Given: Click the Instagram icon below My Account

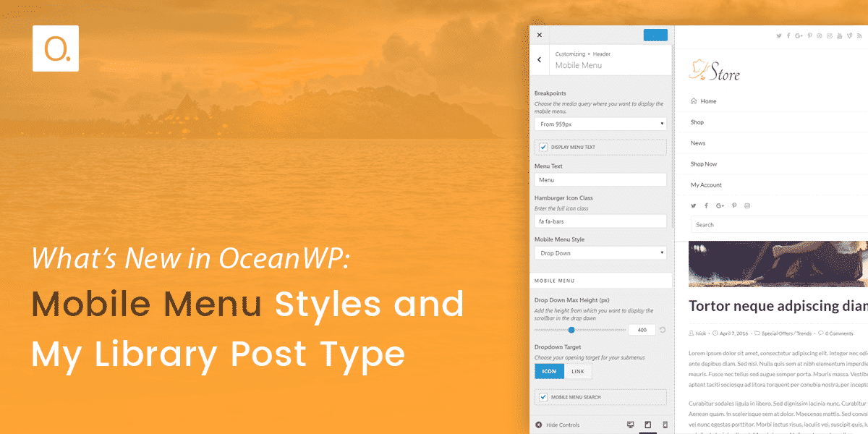Looking at the screenshot, I should point(747,206).
